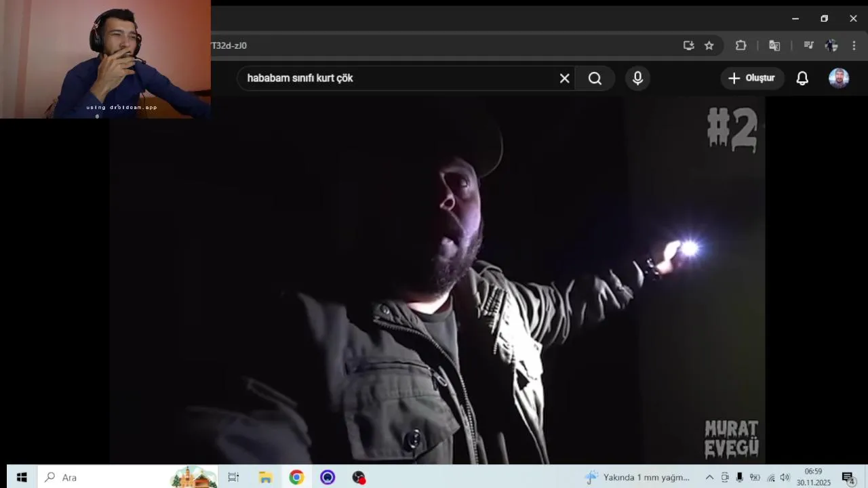This screenshot has height=488, width=868.
Task: Minimize the Chrome window
Action: [795, 18]
